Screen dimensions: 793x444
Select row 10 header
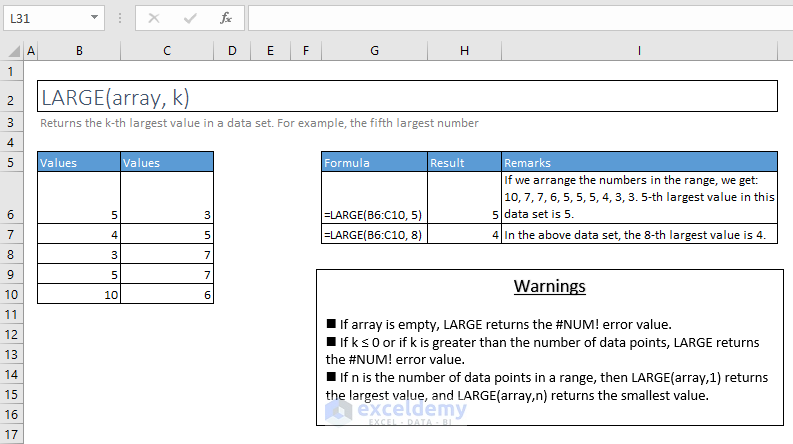click(x=11, y=294)
